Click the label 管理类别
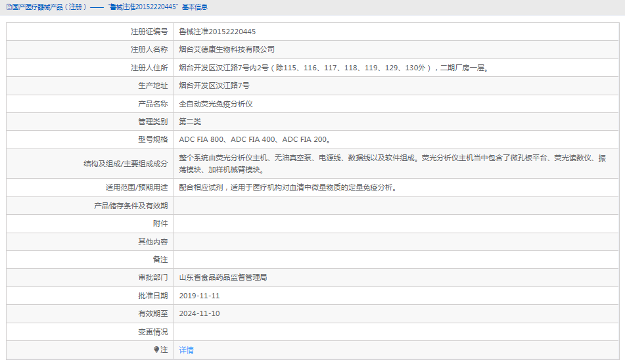Viewport: 625px width, 364px height. point(153,122)
